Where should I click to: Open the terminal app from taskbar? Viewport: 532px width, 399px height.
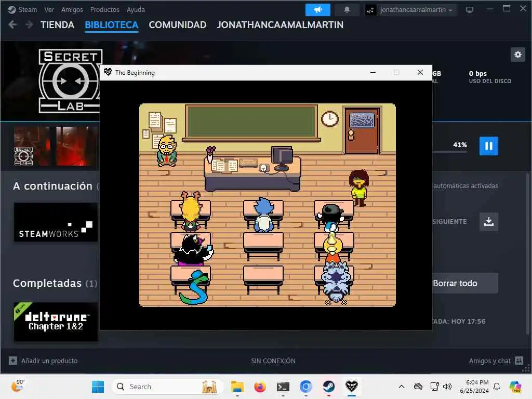click(283, 387)
